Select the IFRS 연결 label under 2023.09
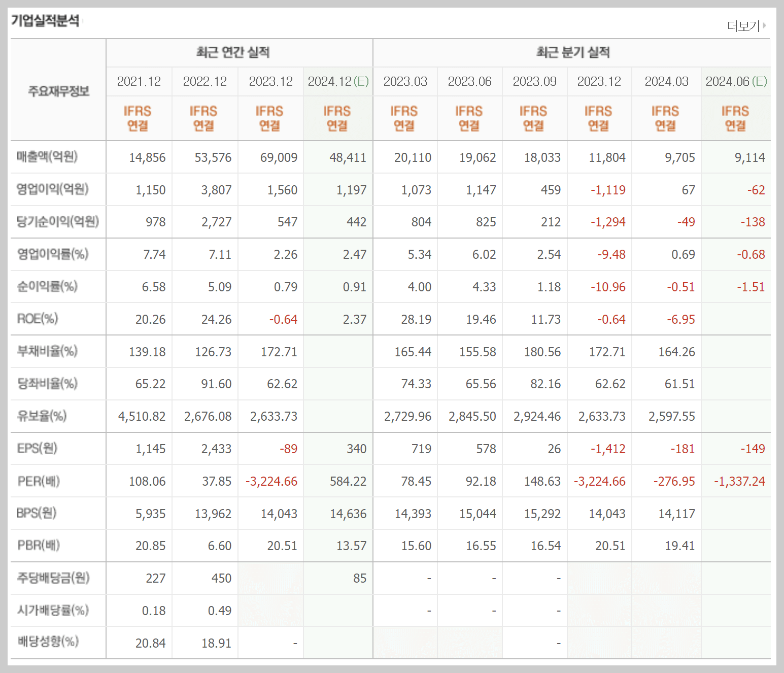784x673 pixels. coord(534,118)
